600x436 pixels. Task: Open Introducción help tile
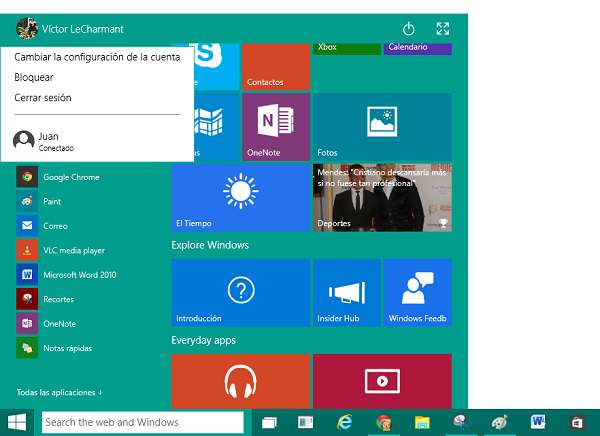240,292
